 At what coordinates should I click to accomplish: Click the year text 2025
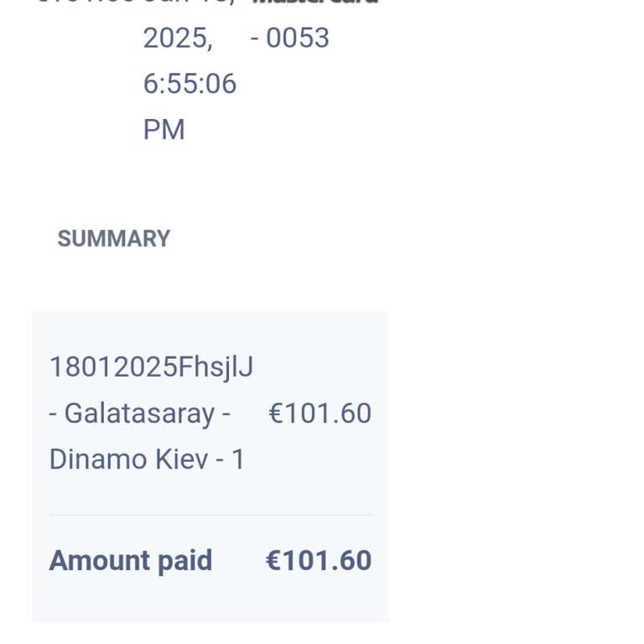click(x=178, y=39)
